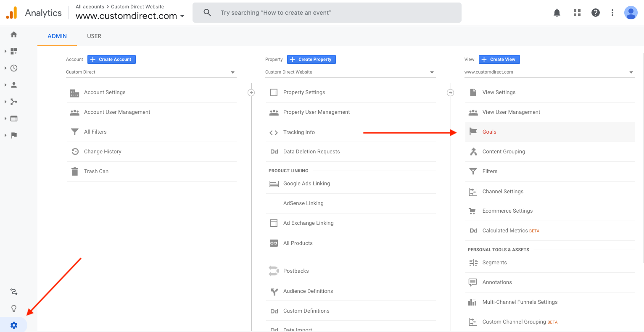Open the three-dot more options menu
Image resolution: width=644 pixels, height=332 pixels.
[612, 13]
